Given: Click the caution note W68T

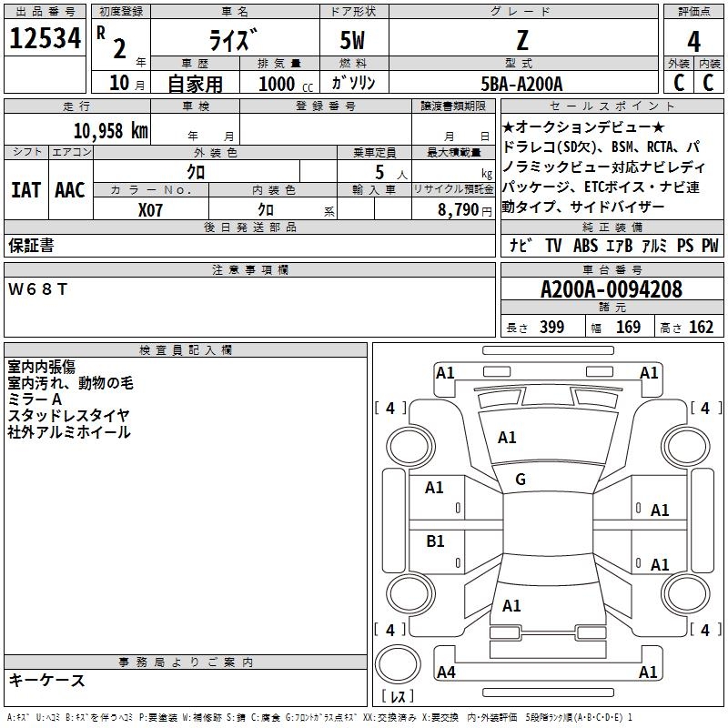Looking at the screenshot, I should [37, 289].
